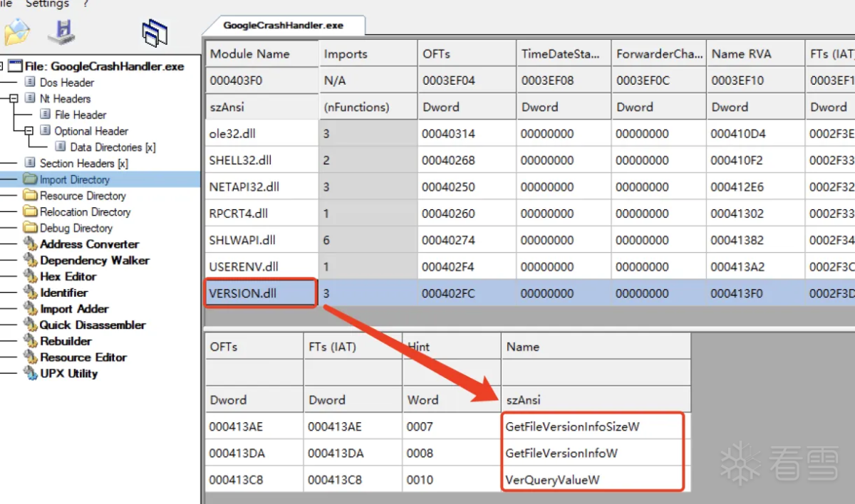The width and height of the screenshot is (855, 504).
Task: Click the Section Headers node icon
Action: tap(30, 163)
